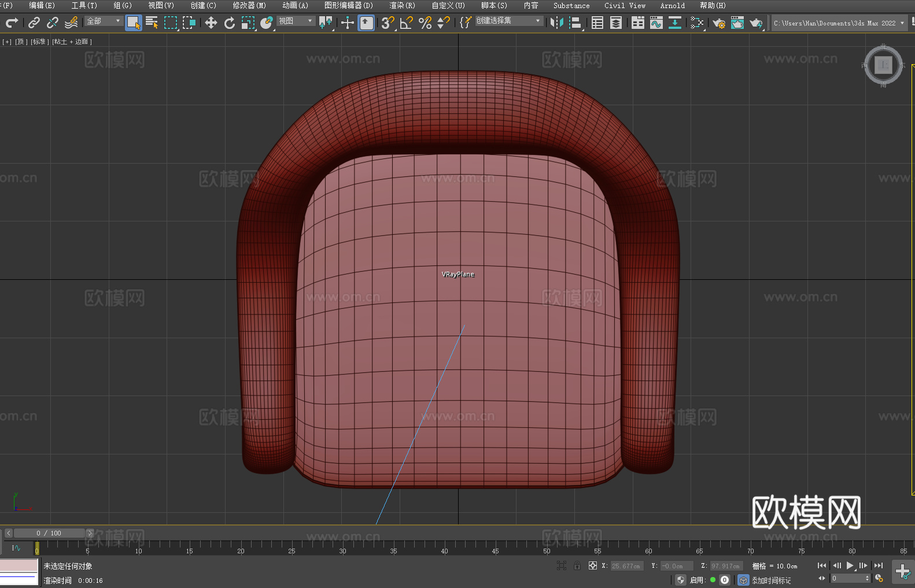Click the Align tool icon
Image resolution: width=915 pixels, height=588 pixels.
[x=575, y=23]
